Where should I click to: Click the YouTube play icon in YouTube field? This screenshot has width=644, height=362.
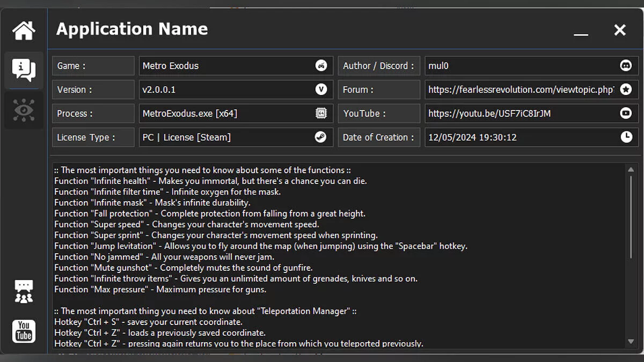[x=626, y=113]
